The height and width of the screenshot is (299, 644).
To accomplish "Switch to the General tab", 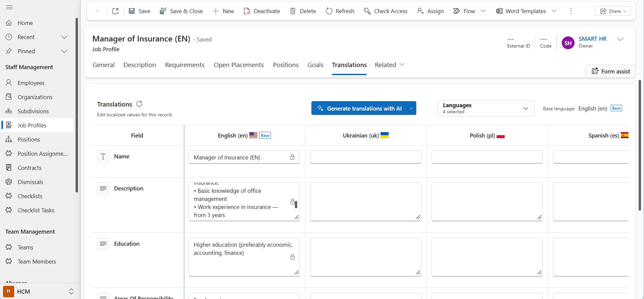I will point(104,65).
